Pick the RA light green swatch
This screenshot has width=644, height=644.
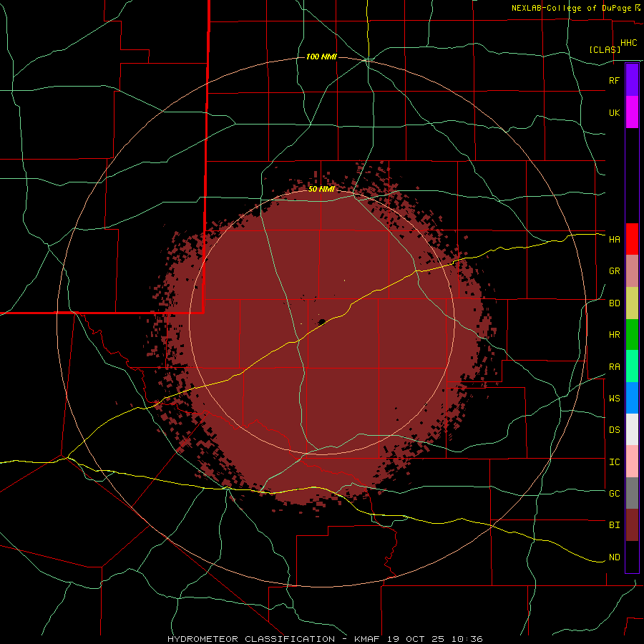pyautogui.click(x=632, y=366)
